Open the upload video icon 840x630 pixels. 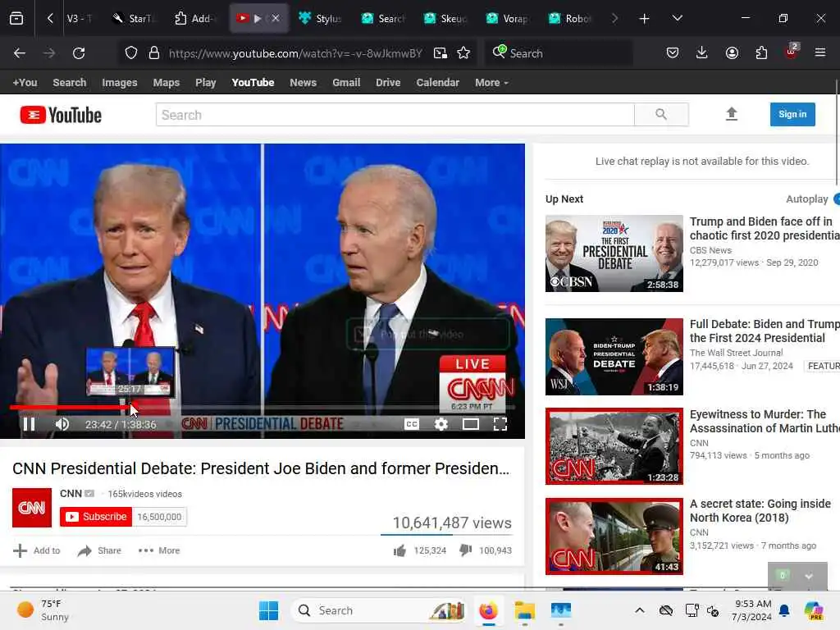731,113
